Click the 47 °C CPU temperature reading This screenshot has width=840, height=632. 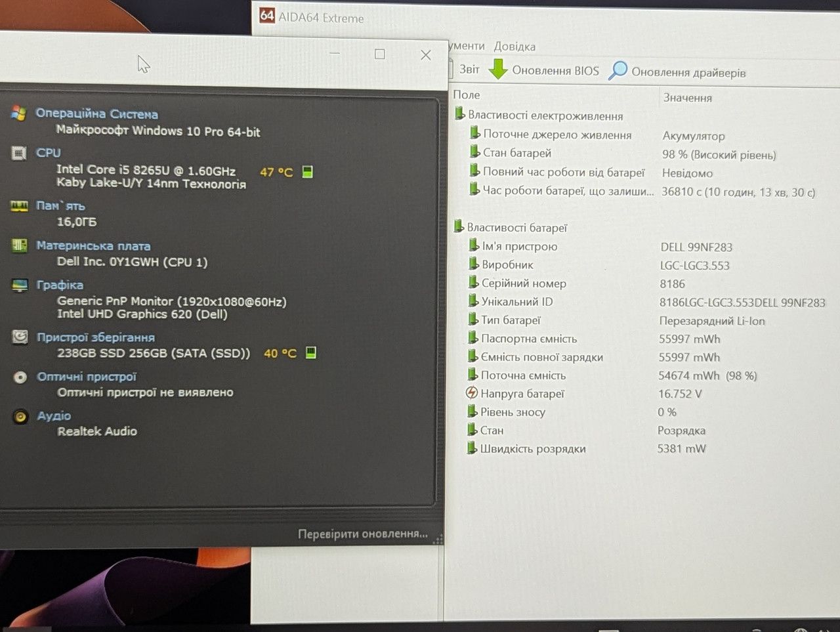pyautogui.click(x=276, y=172)
